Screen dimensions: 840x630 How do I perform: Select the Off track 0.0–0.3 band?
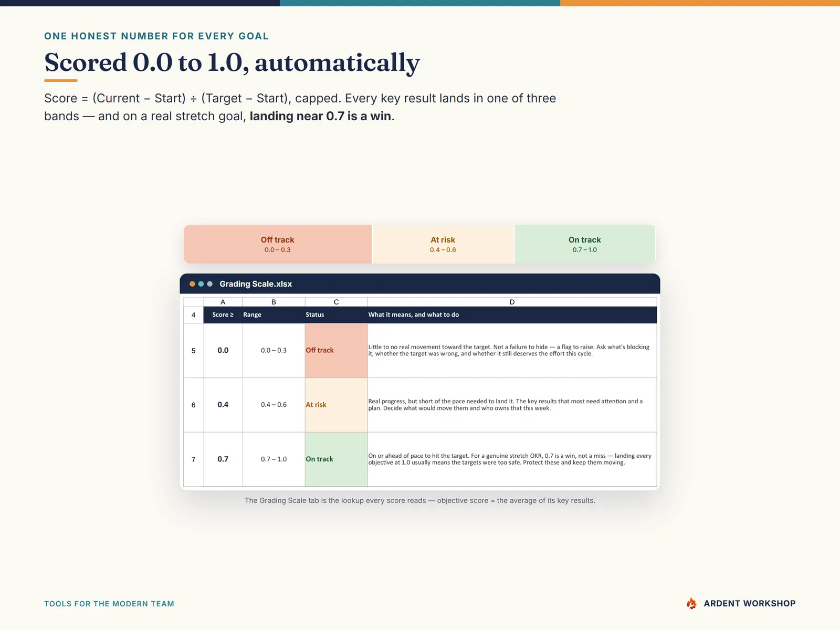pos(278,244)
